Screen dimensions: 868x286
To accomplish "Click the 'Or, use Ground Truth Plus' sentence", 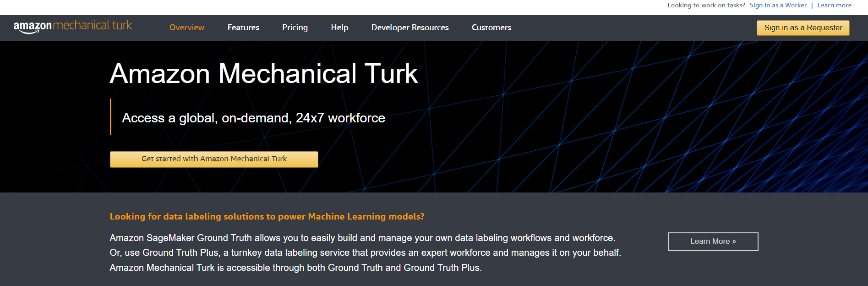I will pyautogui.click(x=366, y=253).
